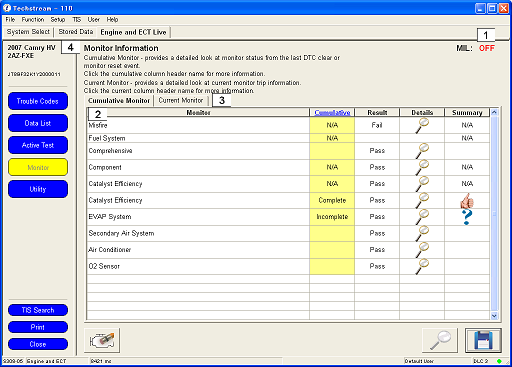Switch to Current Monitor tab
The height and width of the screenshot is (367, 512).
coord(181,101)
